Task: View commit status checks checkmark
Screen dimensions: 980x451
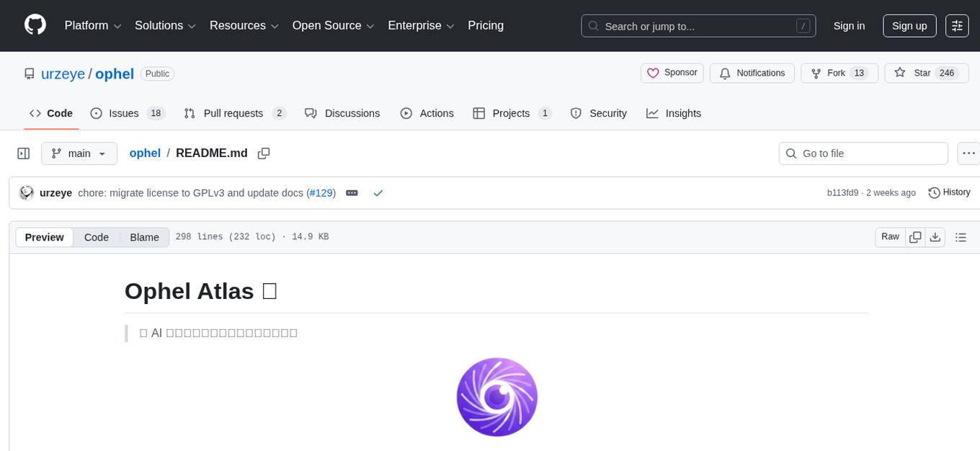Action: (378, 192)
